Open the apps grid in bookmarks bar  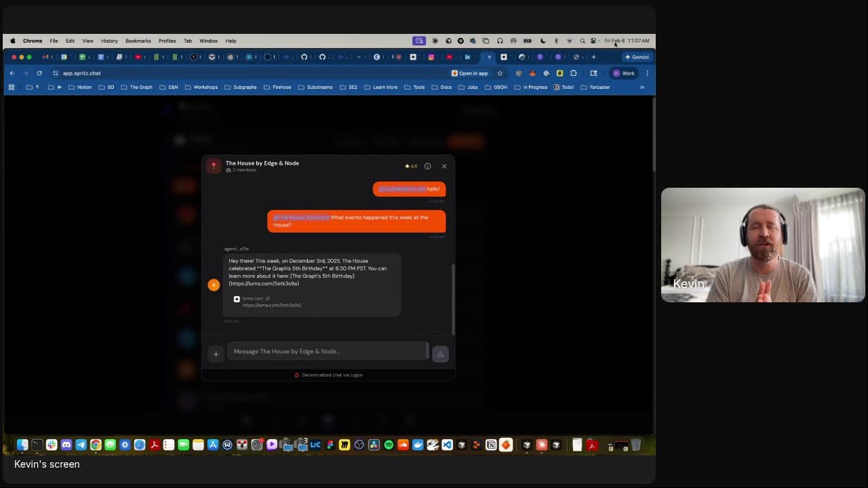click(11, 87)
